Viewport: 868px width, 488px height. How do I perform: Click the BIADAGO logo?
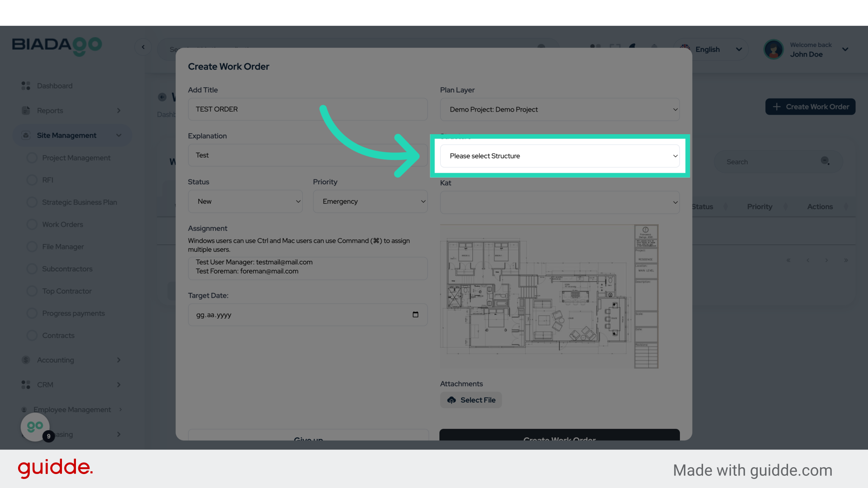coord(57,47)
